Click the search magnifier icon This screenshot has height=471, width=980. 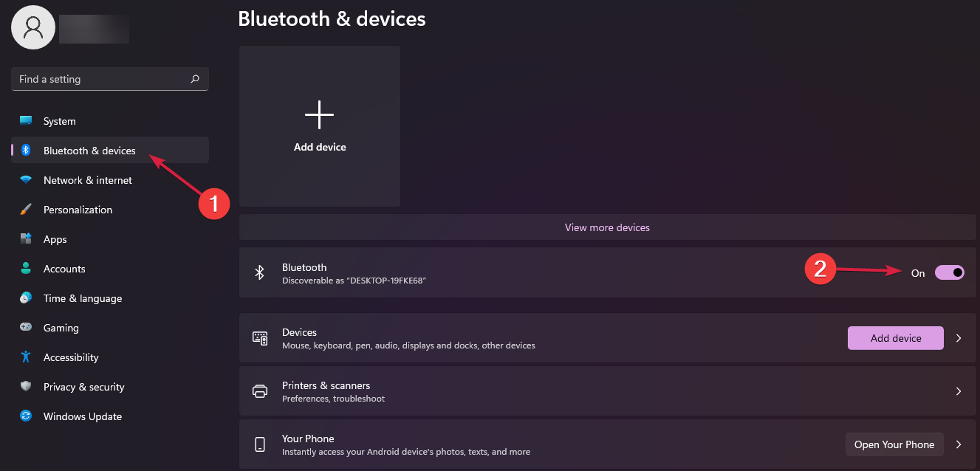[x=194, y=79]
